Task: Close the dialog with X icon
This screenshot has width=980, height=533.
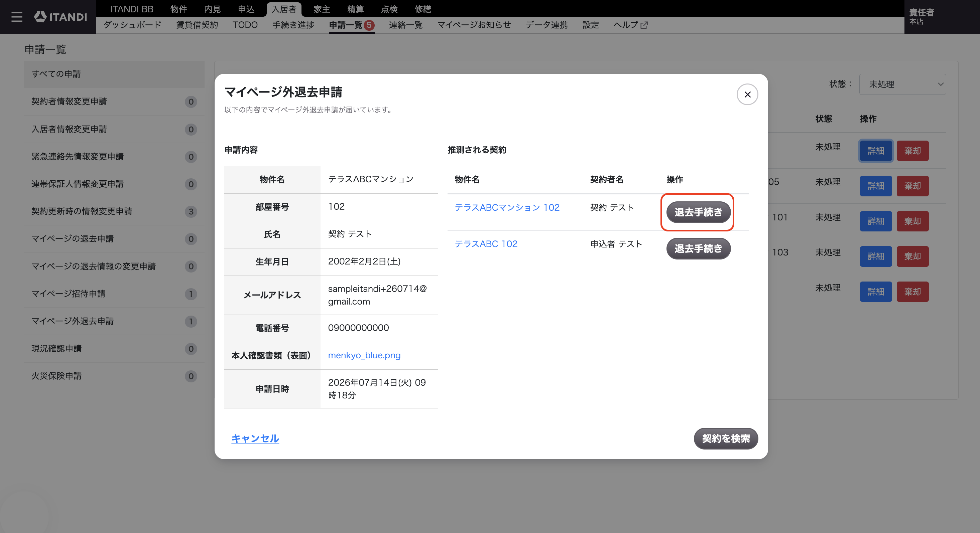Action: coord(747,94)
